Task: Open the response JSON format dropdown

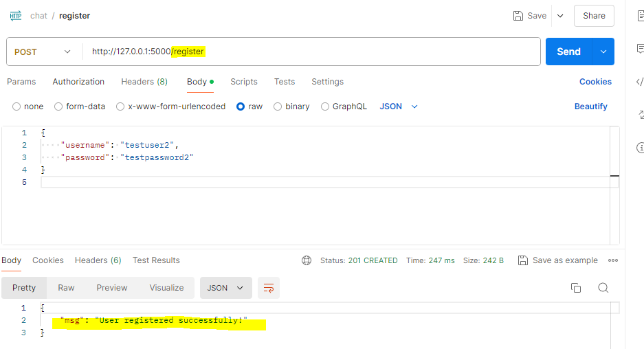Action: point(225,288)
